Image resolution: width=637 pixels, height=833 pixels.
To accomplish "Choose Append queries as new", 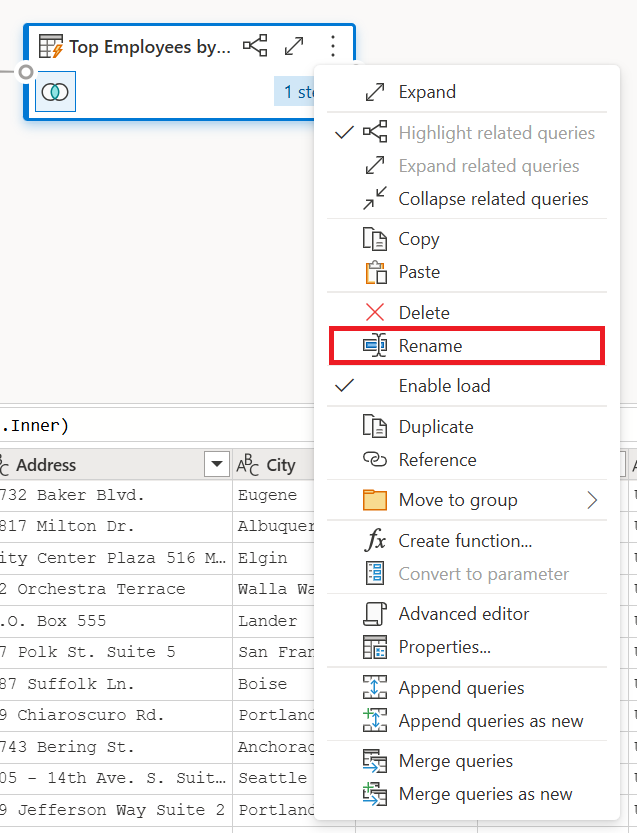I will 467,721.
